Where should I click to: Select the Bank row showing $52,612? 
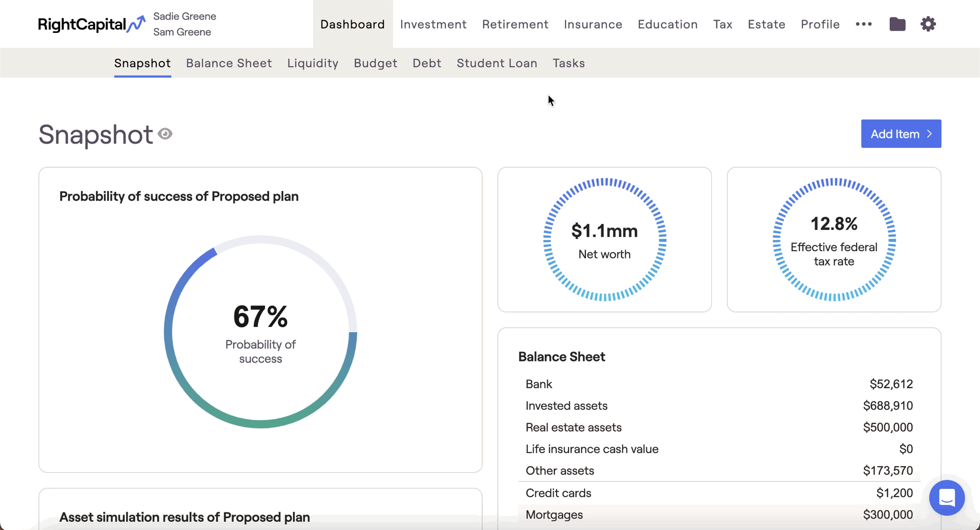pyautogui.click(x=719, y=384)
